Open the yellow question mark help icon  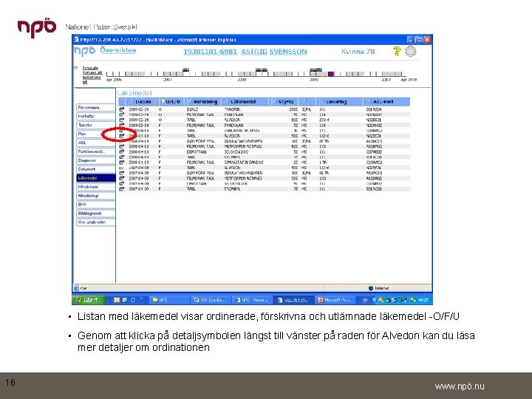click(x=397, y=51)
